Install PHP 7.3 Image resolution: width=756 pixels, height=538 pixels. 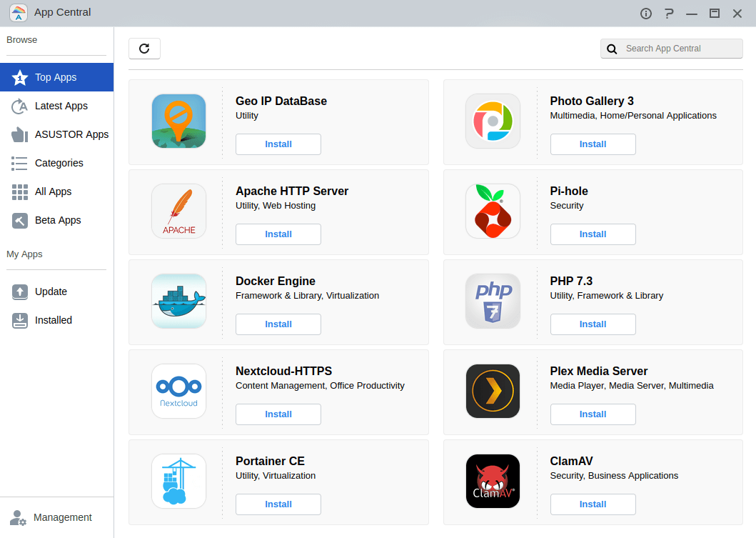click(593, 324)
